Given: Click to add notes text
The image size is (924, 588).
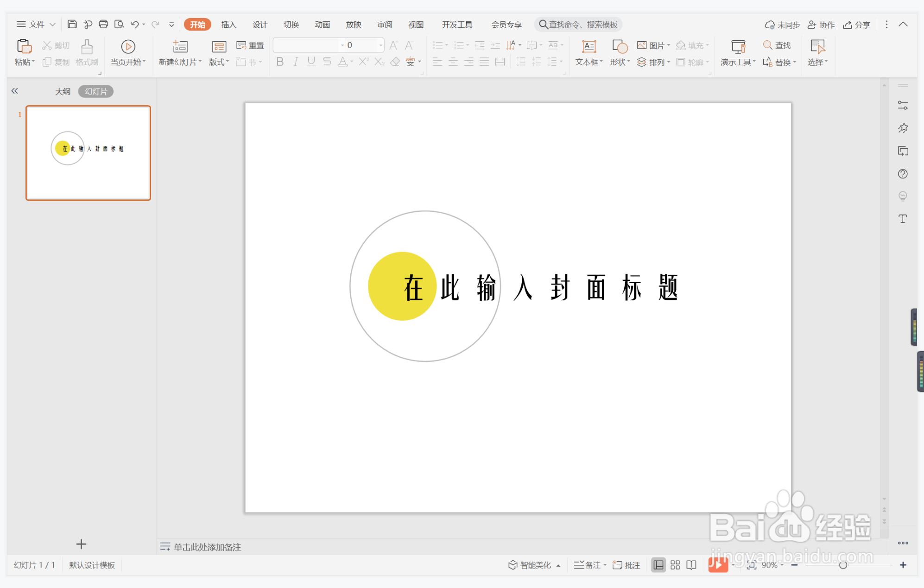Looking at the screenshot, I should (207, 547).
